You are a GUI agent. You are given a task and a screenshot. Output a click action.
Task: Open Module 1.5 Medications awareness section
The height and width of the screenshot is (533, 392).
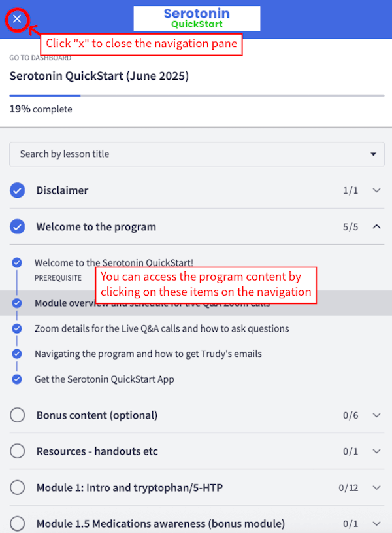pos(197,523)
